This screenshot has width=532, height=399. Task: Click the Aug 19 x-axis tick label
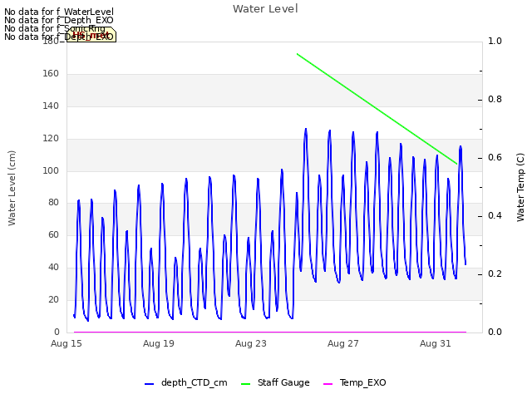point(159,343)
